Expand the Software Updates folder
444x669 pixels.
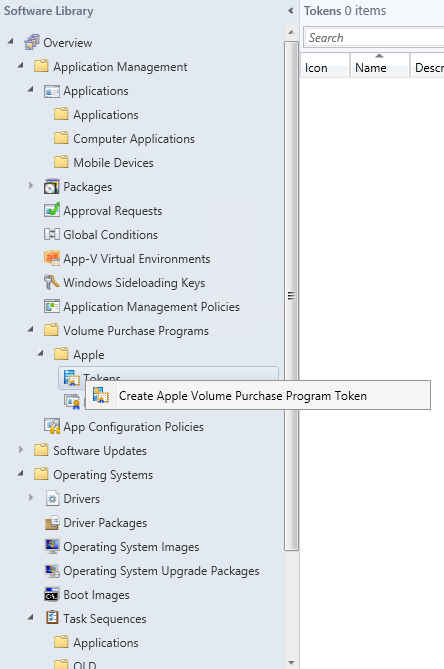(20, 450)
